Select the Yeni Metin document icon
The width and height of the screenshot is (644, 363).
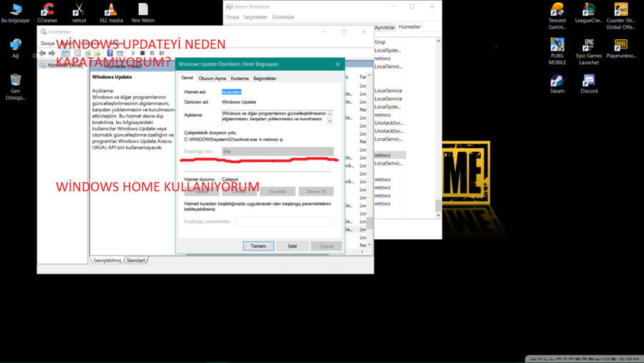click(143, 13)
